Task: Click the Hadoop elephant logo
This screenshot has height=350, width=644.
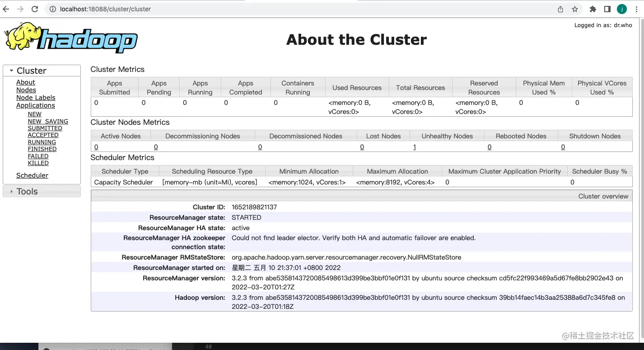Action: (71, 38)
